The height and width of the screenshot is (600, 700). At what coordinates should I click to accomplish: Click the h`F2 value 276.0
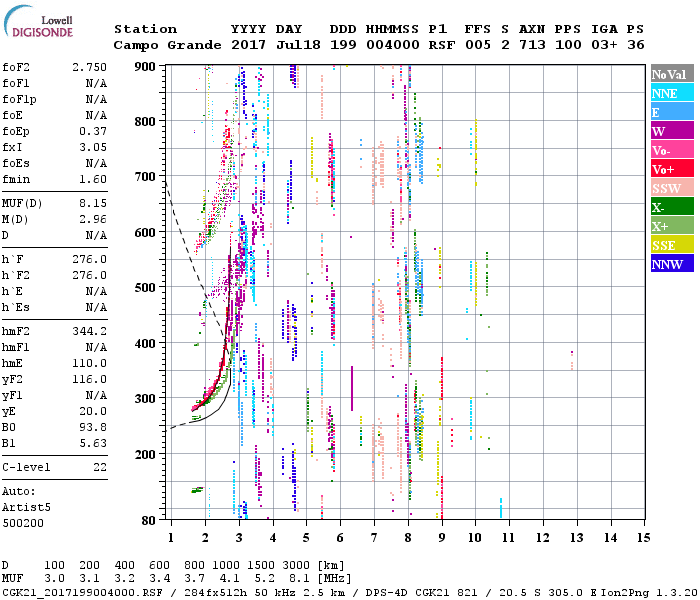coord(89,276)
